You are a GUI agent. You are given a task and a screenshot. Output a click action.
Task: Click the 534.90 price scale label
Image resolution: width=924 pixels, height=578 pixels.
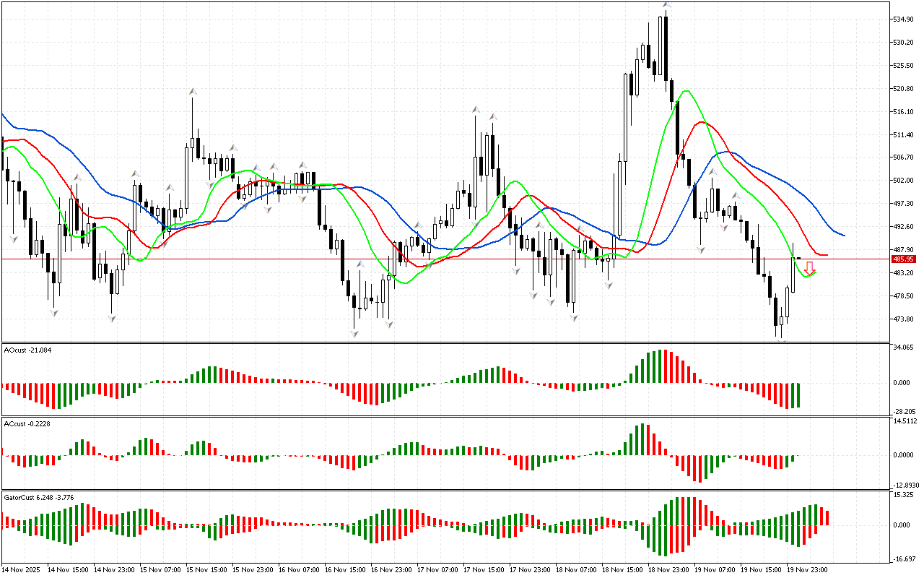904,19
